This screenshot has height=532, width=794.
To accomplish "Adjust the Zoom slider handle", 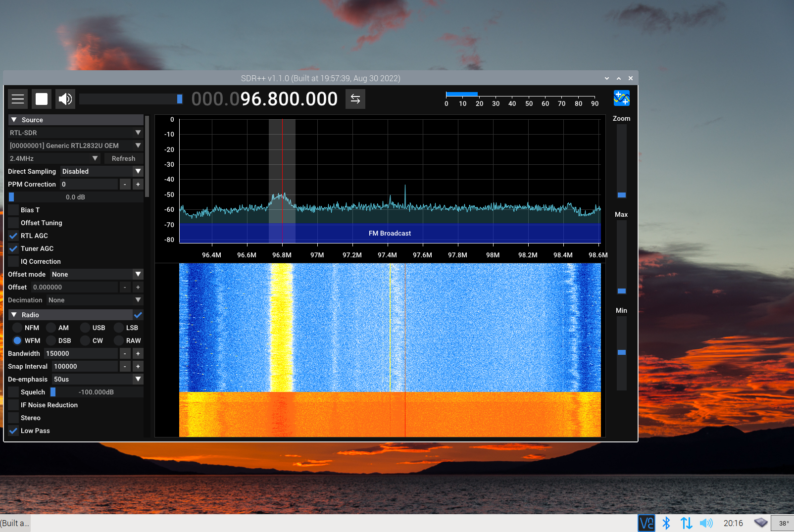I will [x=621, y=194].
